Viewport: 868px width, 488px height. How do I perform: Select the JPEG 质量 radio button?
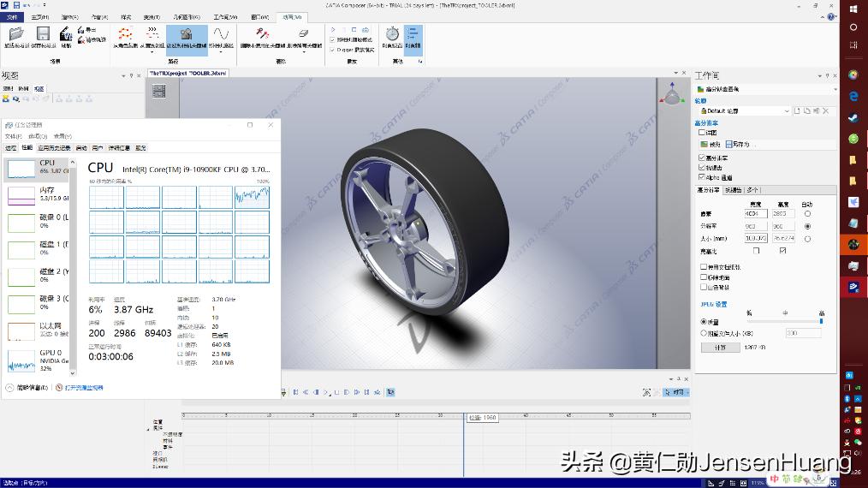tap(704, 322)
